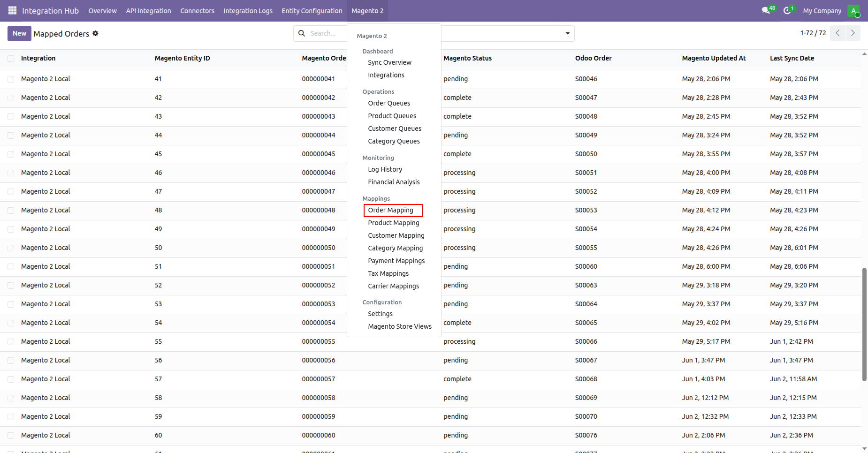Screen dimensions: 868x453
Task: Tick the checkbox for entity ID 60
Action: click(x=11, y=436)
